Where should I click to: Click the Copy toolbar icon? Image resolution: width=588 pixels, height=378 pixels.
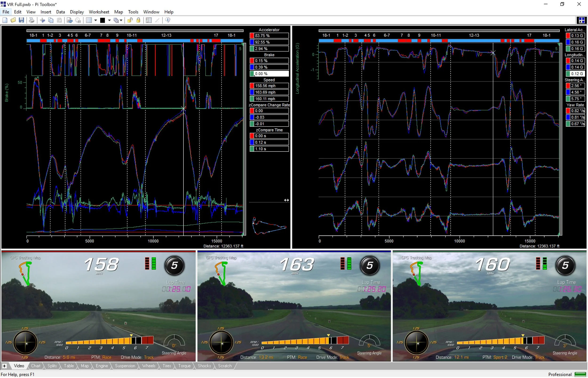click(x=51, y=20)
